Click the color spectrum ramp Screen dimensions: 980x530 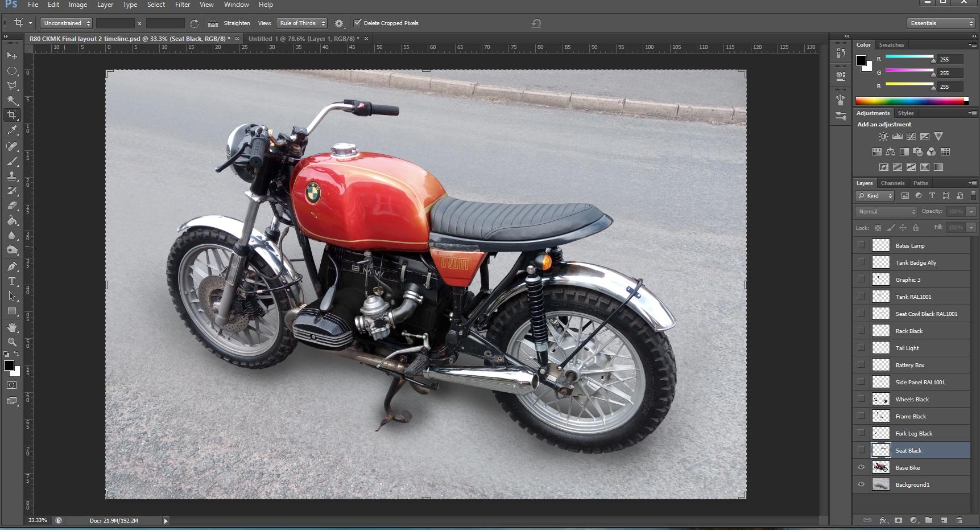[912, 101]
